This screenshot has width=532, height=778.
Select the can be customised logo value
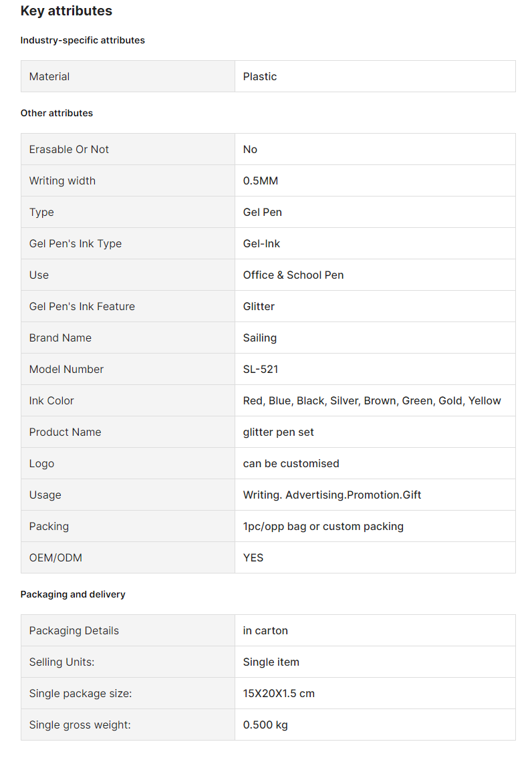291,463
